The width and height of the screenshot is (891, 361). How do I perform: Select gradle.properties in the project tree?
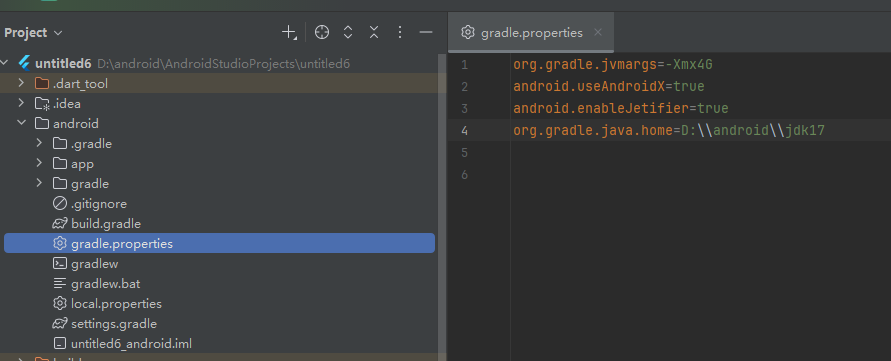(219, 243)
